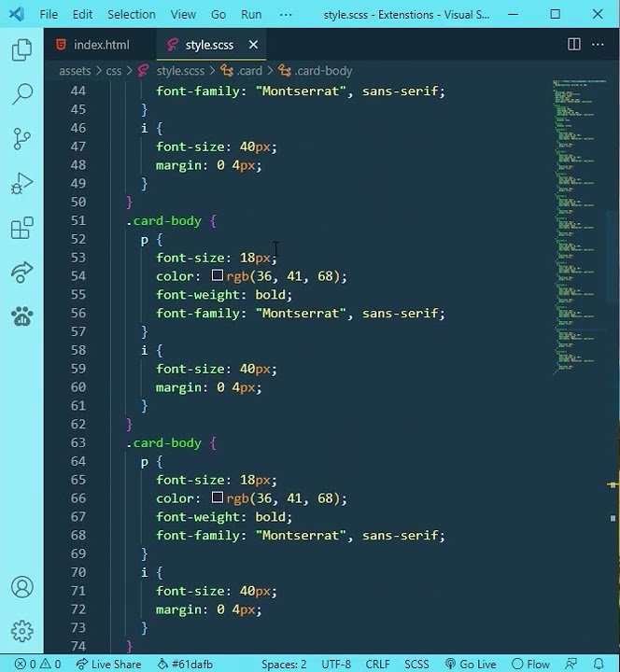Click .card-body symbol in breadcrumb
Image resolution: width=620 pixels, height=672 pixels.
coord(316,71)
